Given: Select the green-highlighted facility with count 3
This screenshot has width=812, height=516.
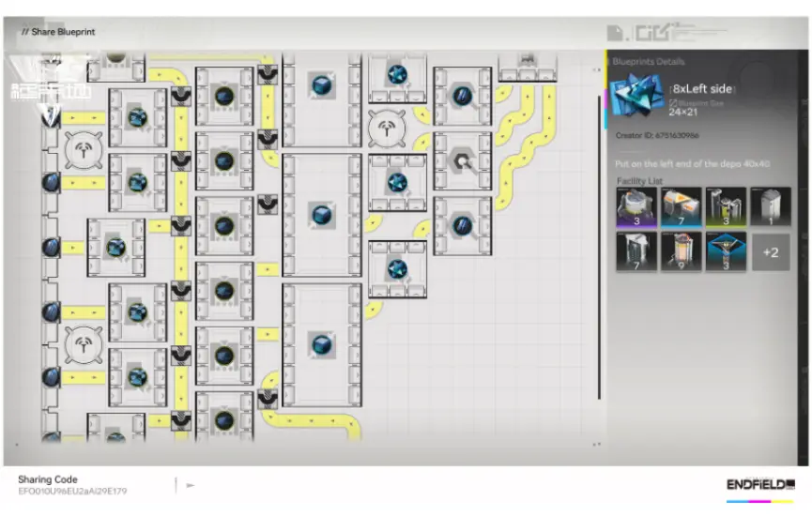Looking at the screenshot, I should click(726, 207).
